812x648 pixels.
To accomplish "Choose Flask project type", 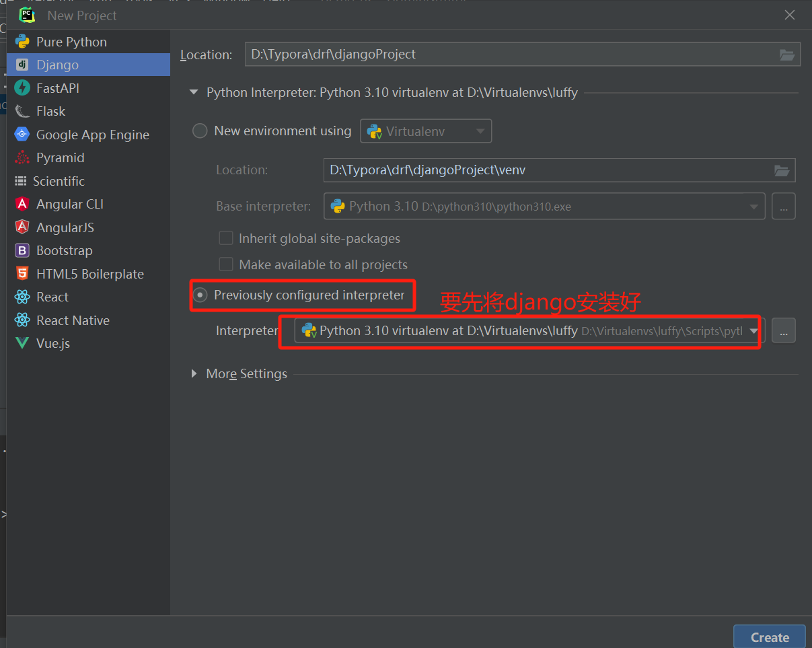I will 88,111.
